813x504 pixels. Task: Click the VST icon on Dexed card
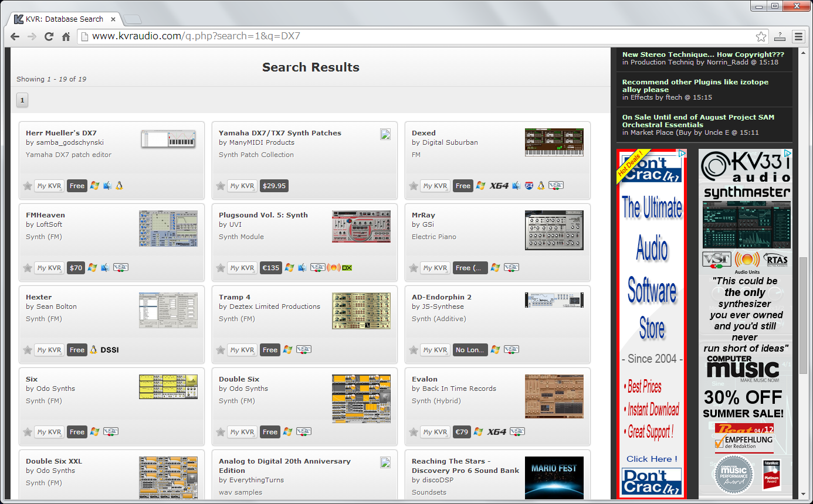tap(556, 186)
